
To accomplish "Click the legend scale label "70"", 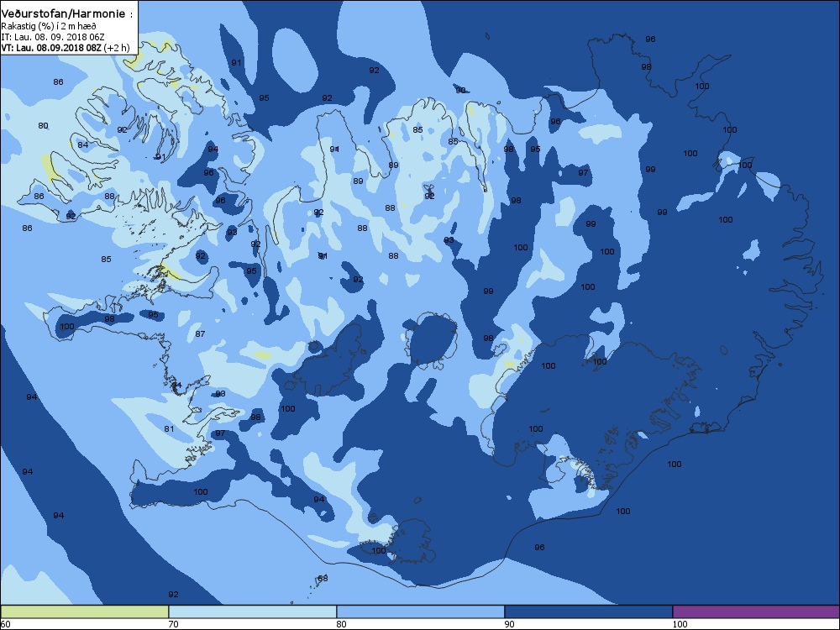I will point(173,624).
